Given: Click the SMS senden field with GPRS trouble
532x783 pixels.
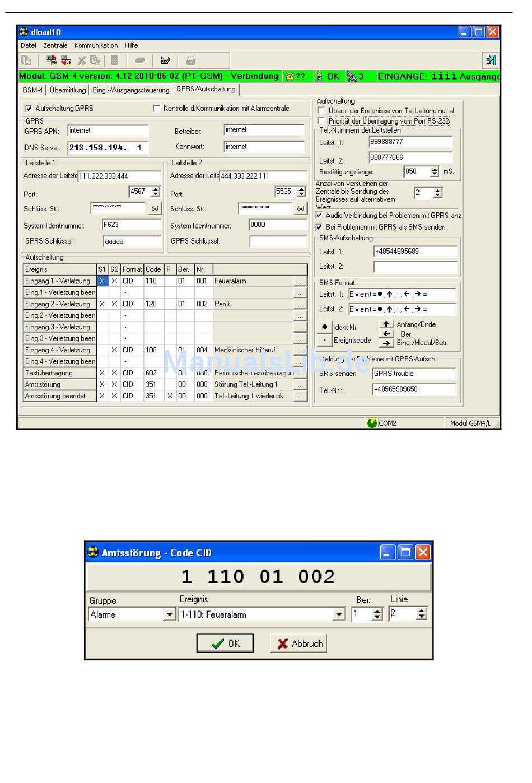Looking at the screenshot, I should [414, 374].
